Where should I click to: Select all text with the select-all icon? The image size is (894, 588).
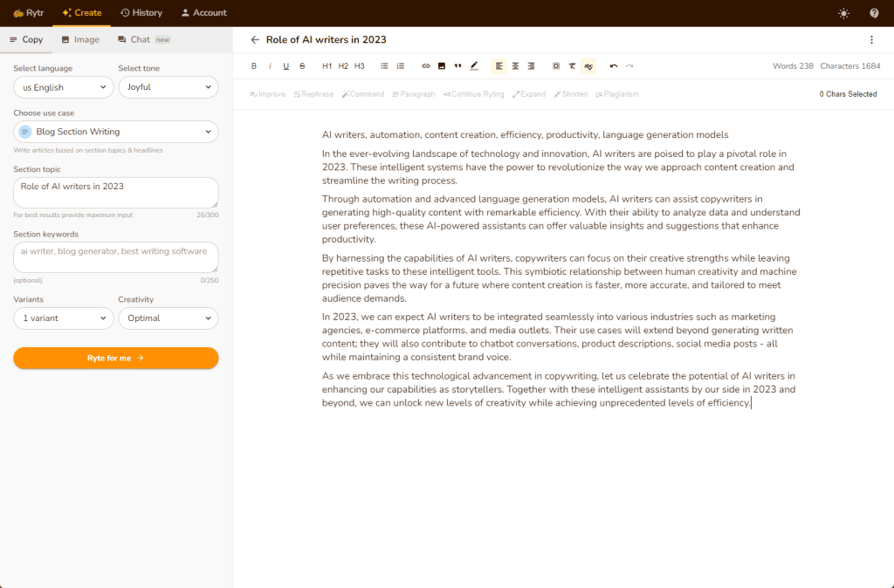point(556,66)
